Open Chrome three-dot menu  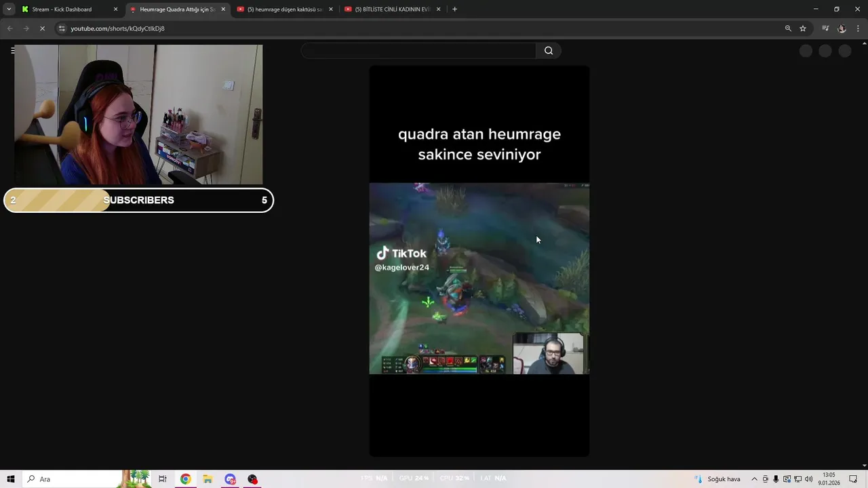857,28
